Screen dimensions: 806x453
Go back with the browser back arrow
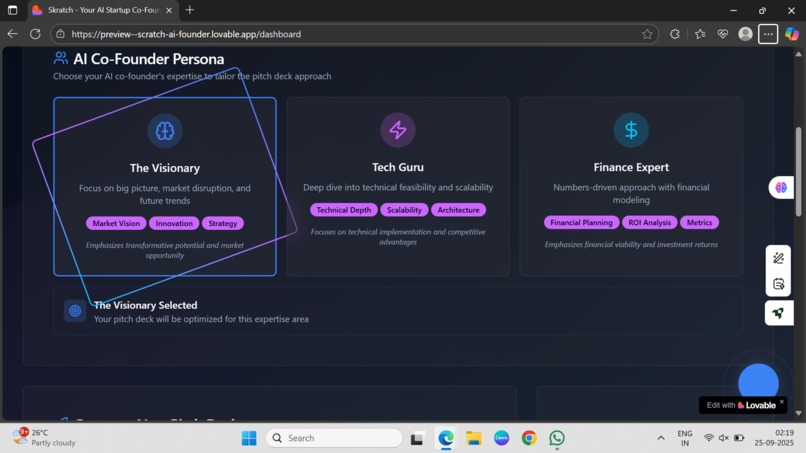click(x=12, y=34)
